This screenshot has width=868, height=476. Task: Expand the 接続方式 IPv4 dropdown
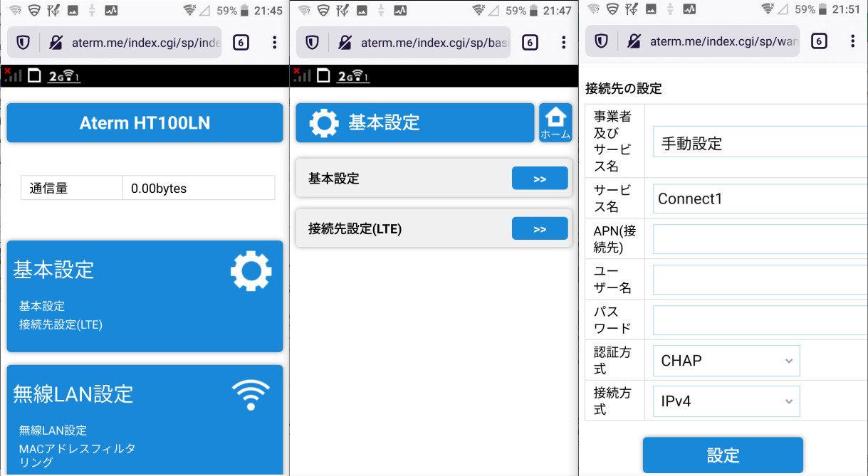coord(726,401)
